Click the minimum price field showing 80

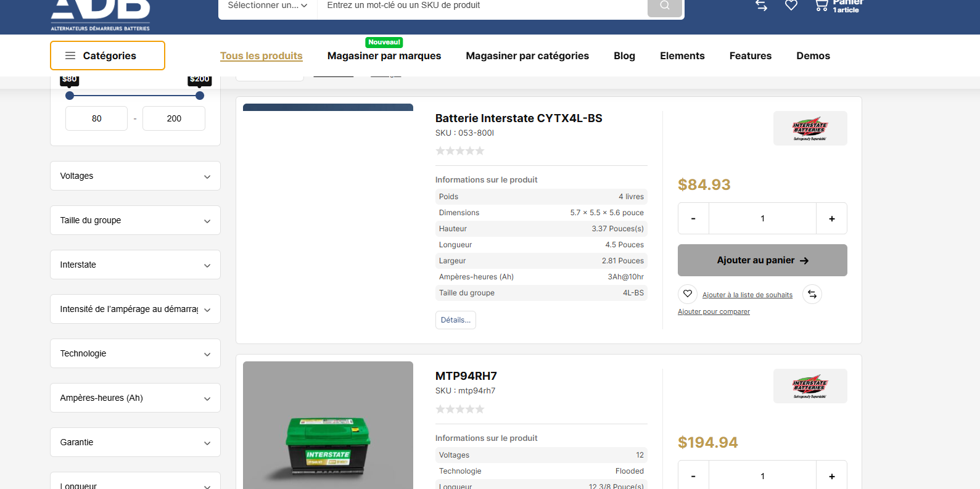coord(97,118)
